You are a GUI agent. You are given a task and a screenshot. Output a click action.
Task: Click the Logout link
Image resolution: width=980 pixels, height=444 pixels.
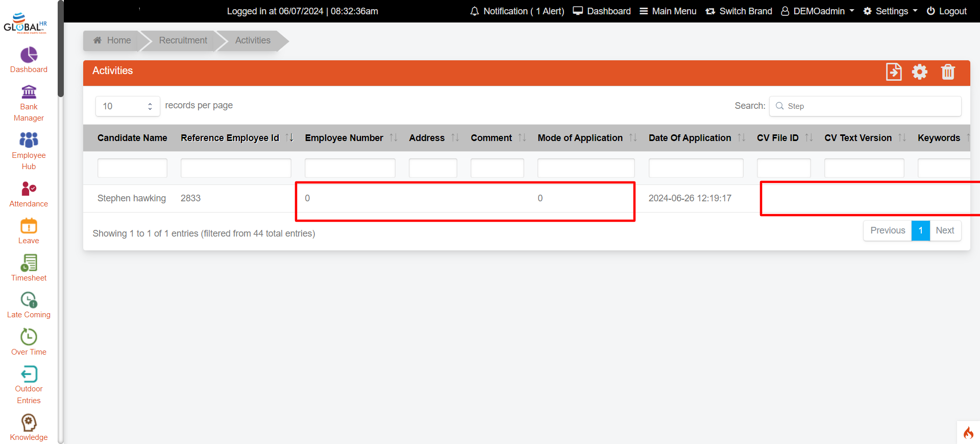[x=947, y=11]
